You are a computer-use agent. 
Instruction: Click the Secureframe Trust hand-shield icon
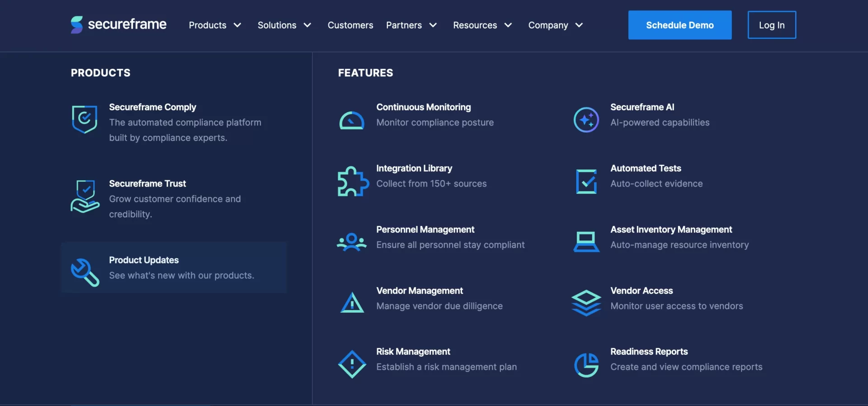tap(85, 196)
